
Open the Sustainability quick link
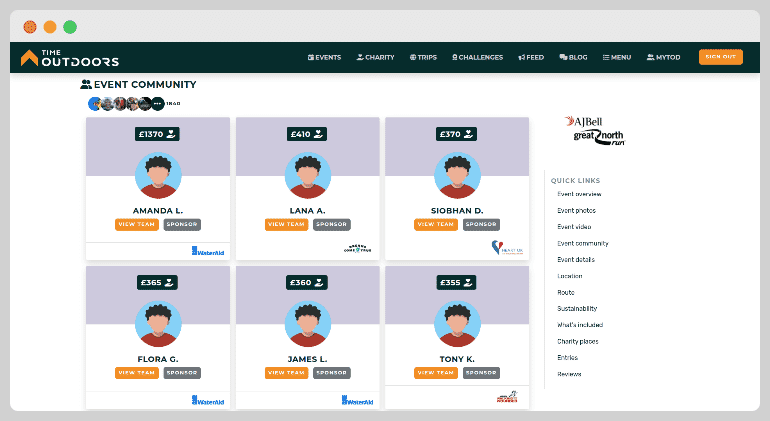point(577,308)
